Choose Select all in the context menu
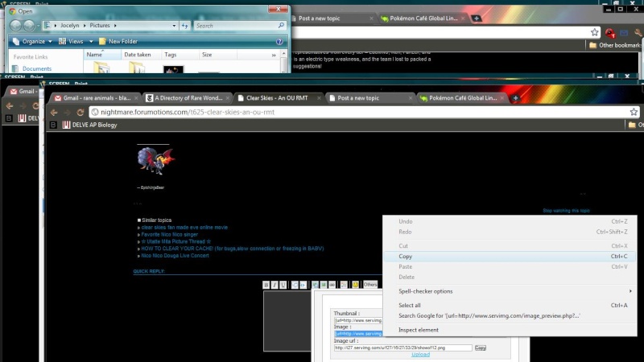 (x=510, y=305)
